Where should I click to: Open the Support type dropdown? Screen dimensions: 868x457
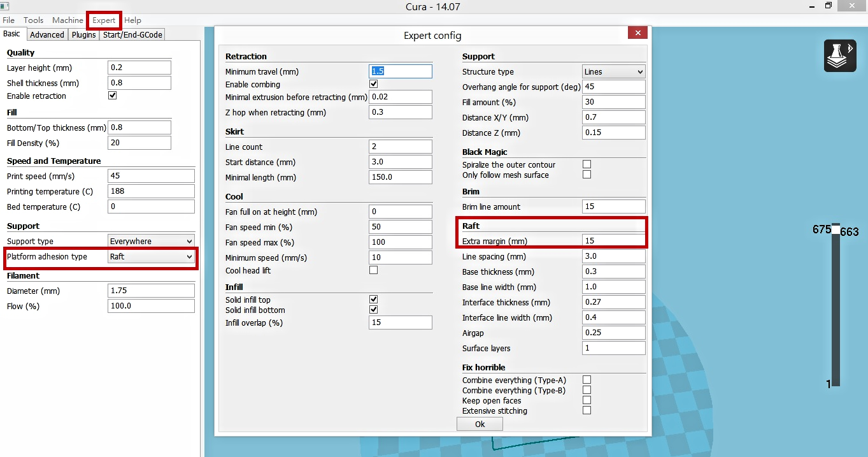point(151,241)
